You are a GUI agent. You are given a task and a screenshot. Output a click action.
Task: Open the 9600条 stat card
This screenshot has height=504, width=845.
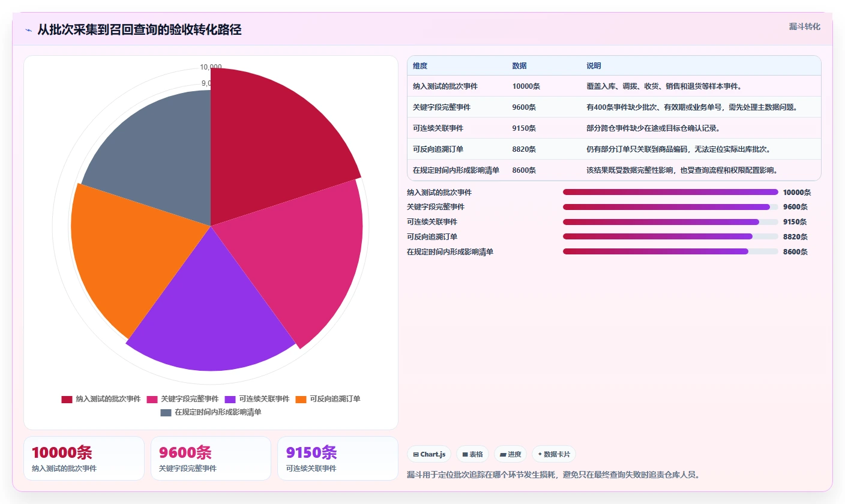211,458
